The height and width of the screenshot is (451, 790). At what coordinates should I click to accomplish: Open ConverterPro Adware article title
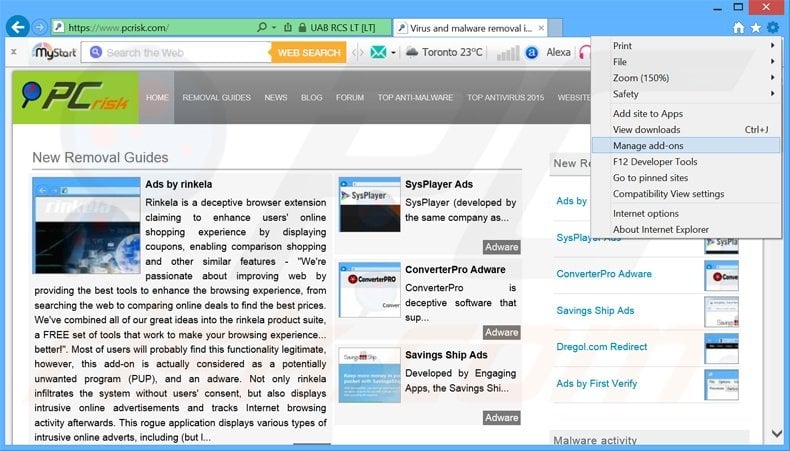pos(455,270)
